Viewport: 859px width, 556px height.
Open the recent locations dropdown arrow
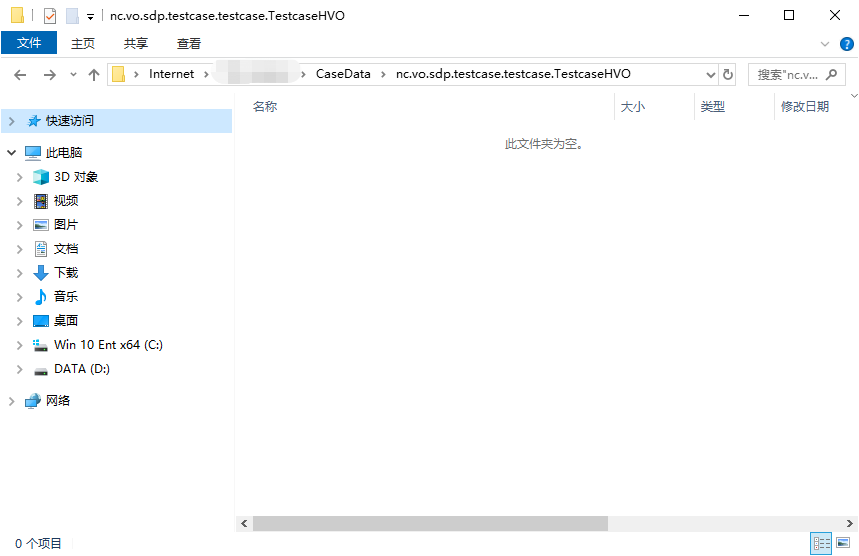(x=73, y=74)
